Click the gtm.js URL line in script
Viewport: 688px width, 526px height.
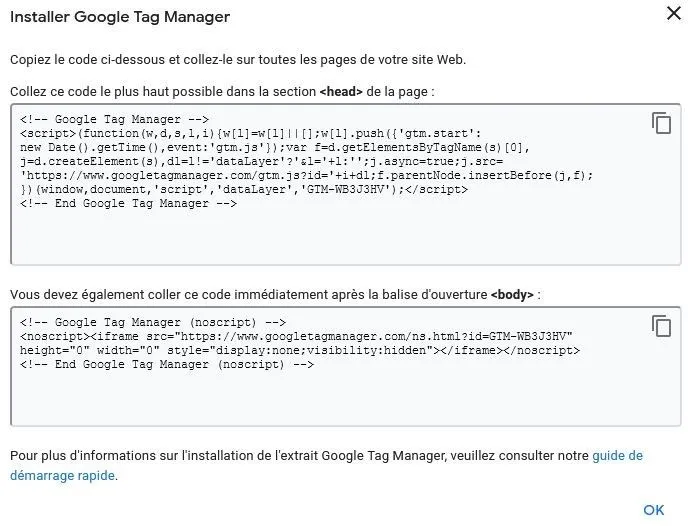pyautogui.click(x=306, y=175)
